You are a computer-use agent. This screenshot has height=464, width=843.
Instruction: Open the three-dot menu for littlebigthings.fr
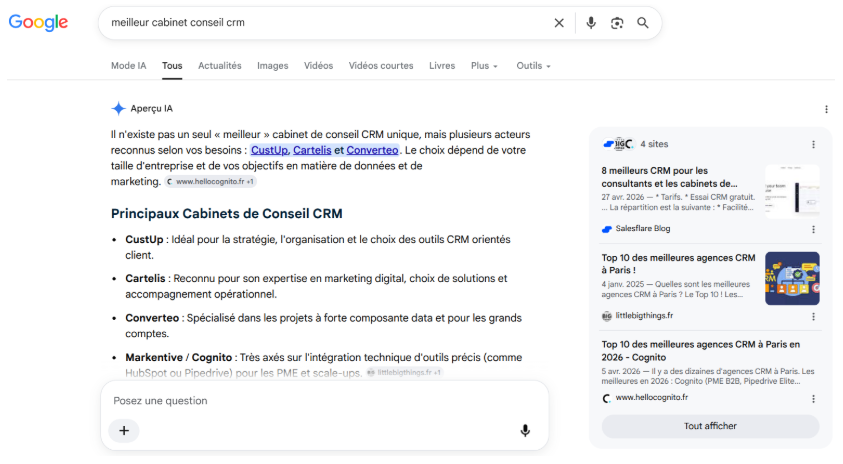pyautogui.click(x=813, y=317)
